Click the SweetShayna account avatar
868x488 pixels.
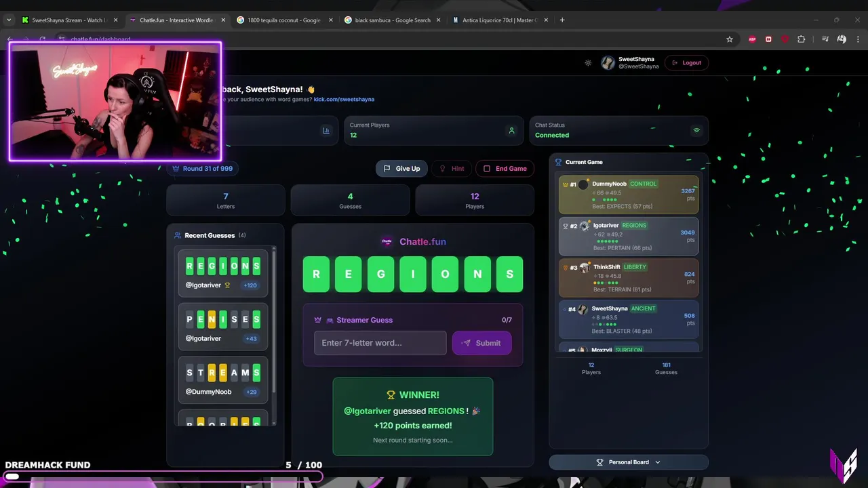(x=608, y=63)
